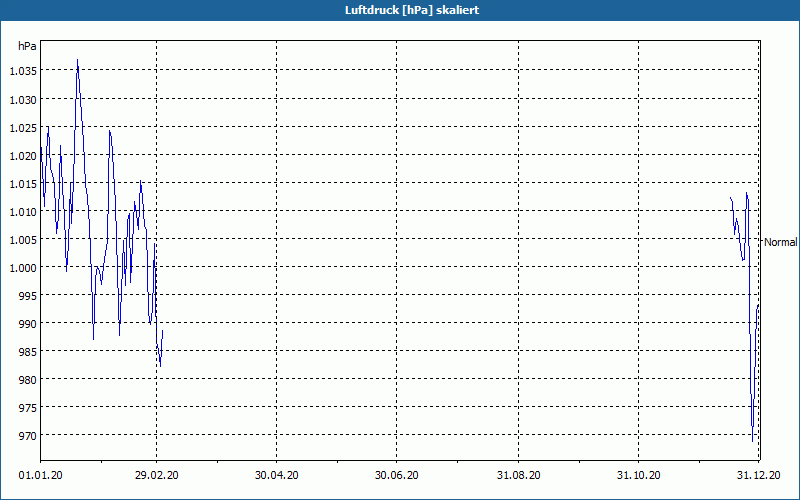Click the 30.06.20 date on the x-axis
This screenshot has height=500, width=800.
397,475
